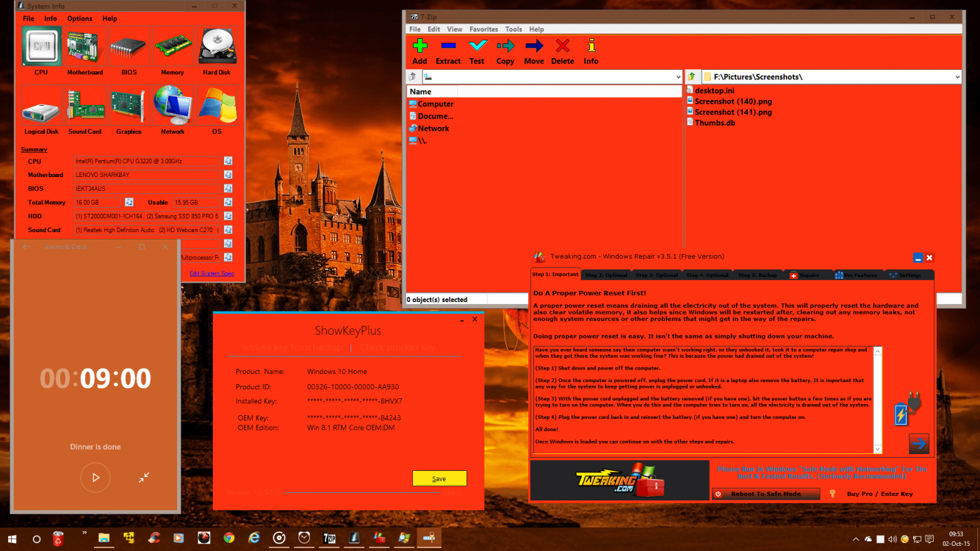Click the copy icon beside BIOS IEKT34AUS
Viewport: 980px width, 551px height.
pyautogui.click(x=228, y=189)
